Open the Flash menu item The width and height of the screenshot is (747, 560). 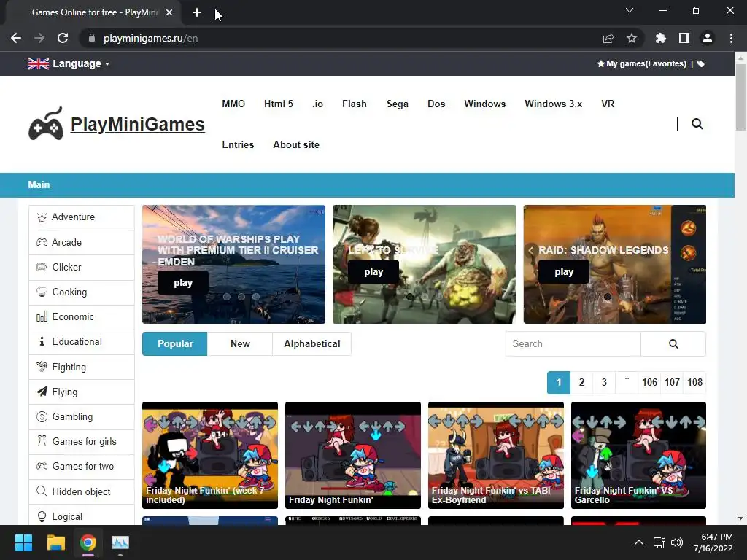pos(355,104)
